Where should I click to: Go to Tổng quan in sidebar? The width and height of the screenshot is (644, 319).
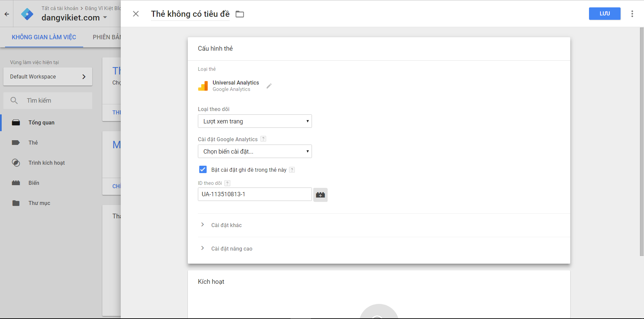(x=42, y=123)
